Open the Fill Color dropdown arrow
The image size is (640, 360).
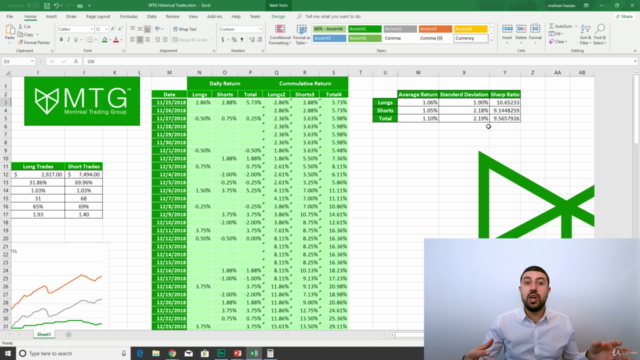pyautogui.click(x=110, y=40)
